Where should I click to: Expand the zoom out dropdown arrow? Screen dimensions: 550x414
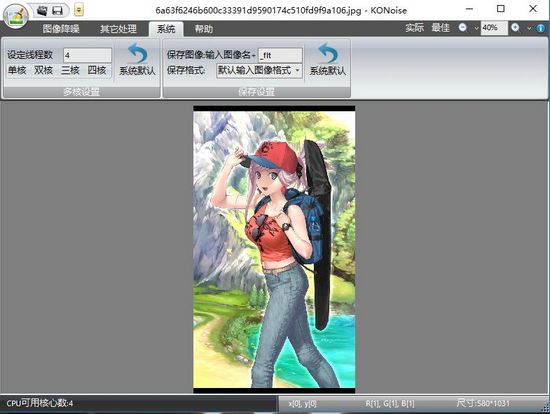(x=476, y=28)
